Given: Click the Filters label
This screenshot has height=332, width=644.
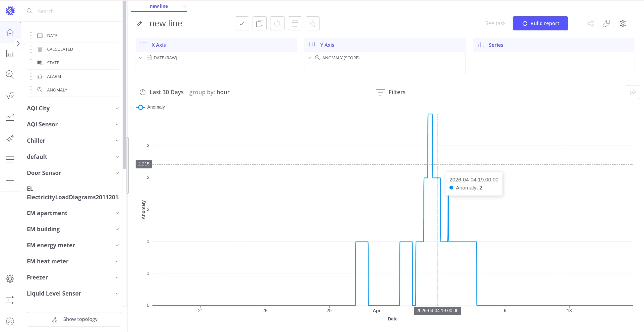Looking at the screenshot, I should click(397, 92).
